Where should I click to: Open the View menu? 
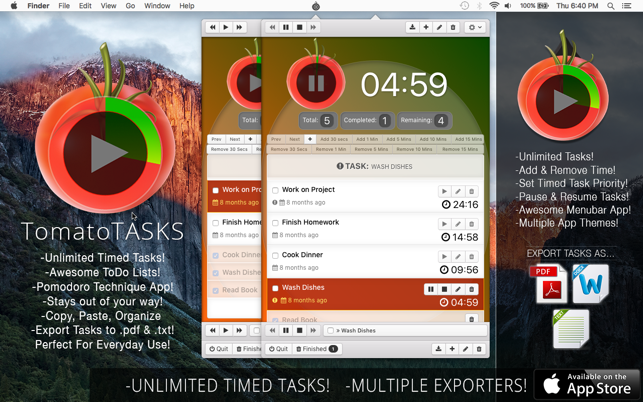pos(108,6)
